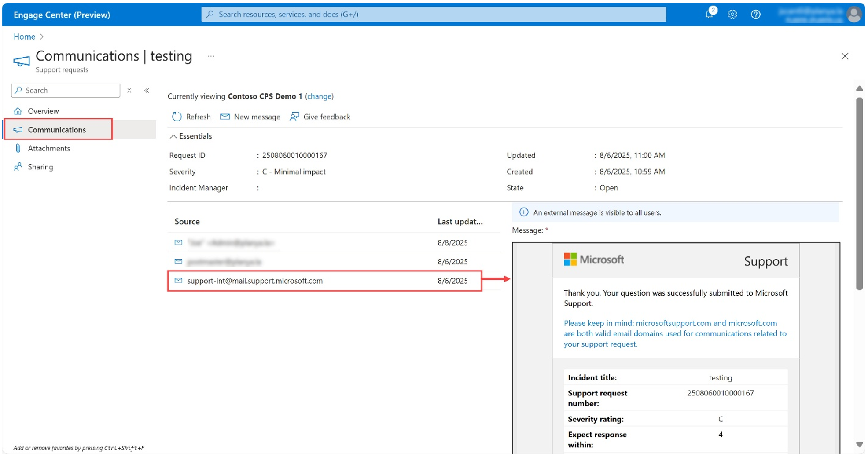Screen dimensions: 868x457
Task: Click the vertical scrollbar thumb
Action: click(859, 194)
